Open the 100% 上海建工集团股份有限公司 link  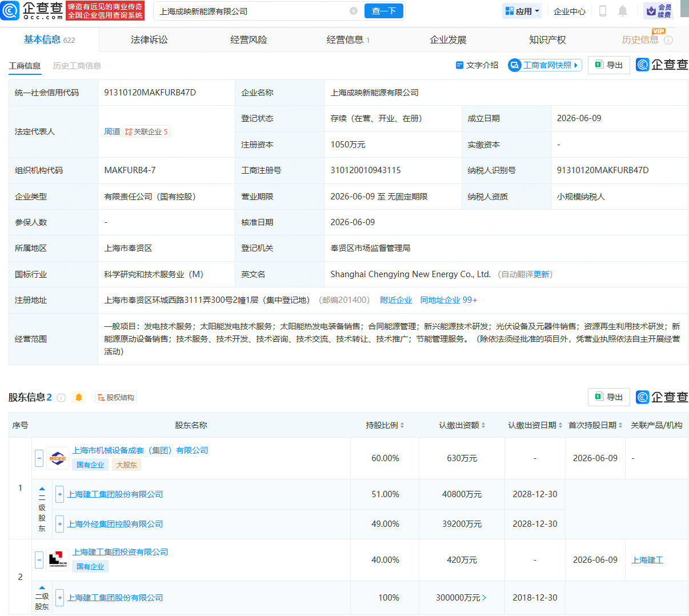[115, 598]
